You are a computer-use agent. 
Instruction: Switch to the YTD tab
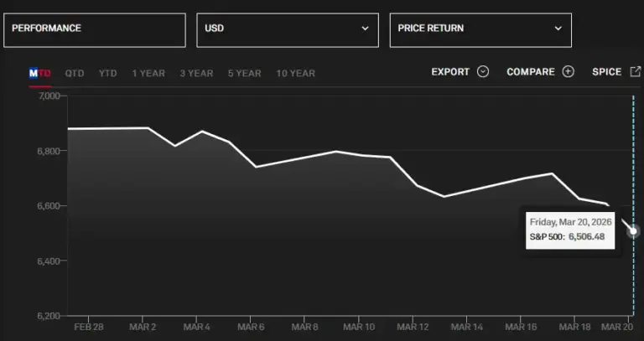[108, 74]
